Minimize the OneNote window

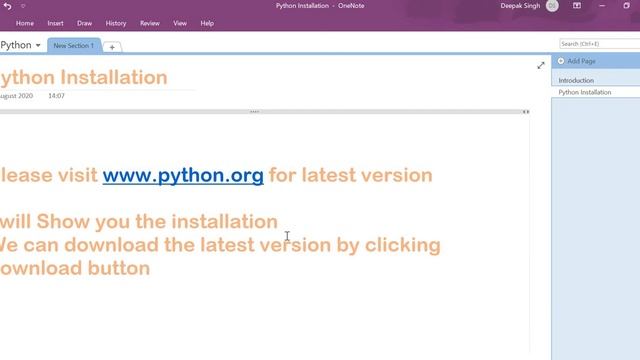tap(602, 6)
